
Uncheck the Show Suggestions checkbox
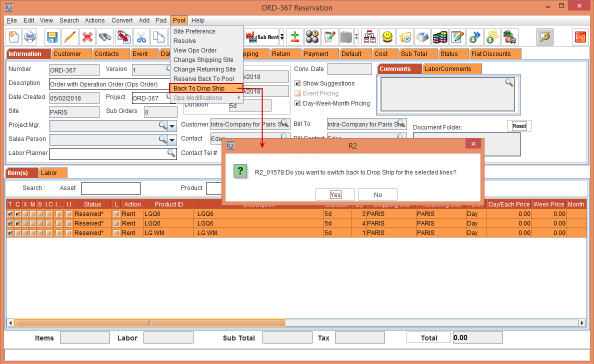tap(298, 83)
